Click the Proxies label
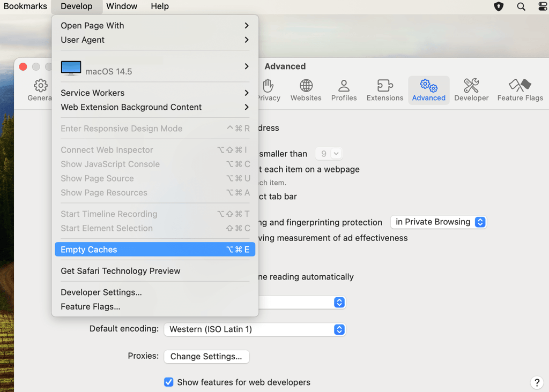This screenshot has width=549, height=392. pos(143,356)
